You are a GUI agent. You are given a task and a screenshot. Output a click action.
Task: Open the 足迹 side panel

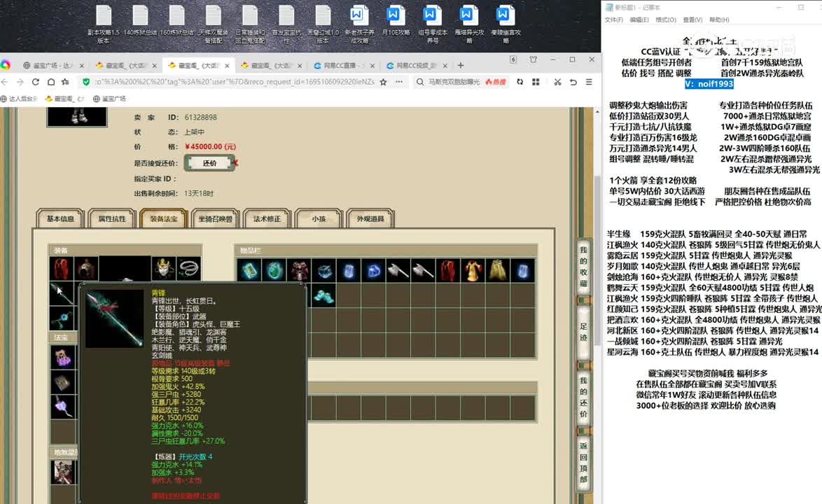pos(583,332)
